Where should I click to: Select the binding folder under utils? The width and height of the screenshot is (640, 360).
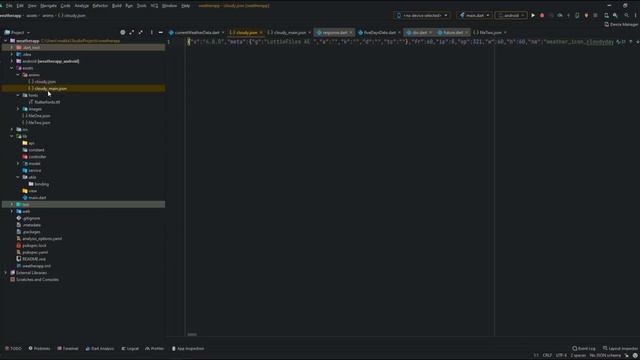(39, 184)
